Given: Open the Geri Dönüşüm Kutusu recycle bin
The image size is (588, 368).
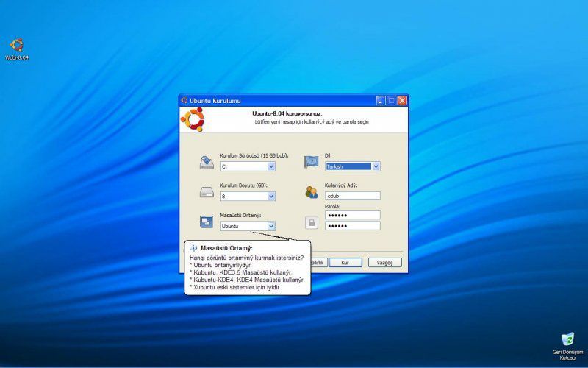Looking at the screenshot, I should pos(567,339).
